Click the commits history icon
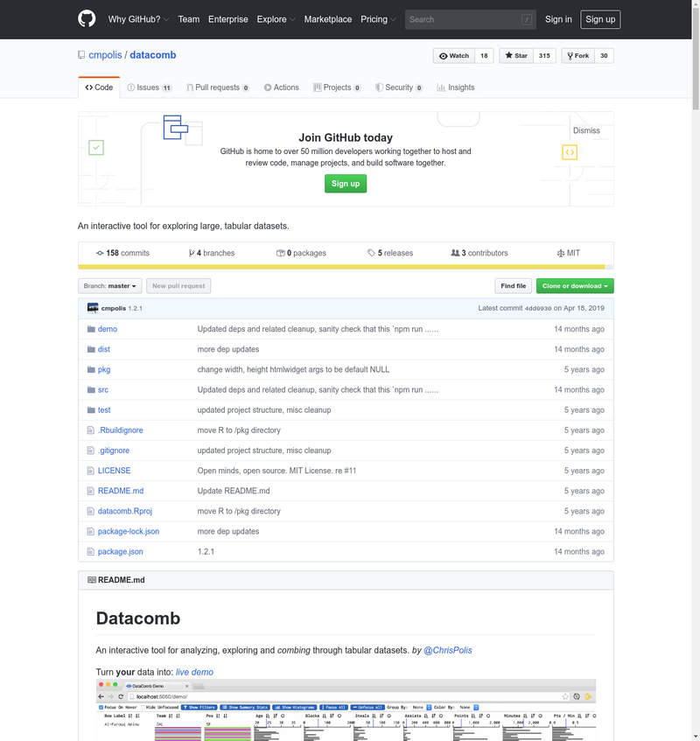Viewport: 700px width, 741px height. pos(100,254)
